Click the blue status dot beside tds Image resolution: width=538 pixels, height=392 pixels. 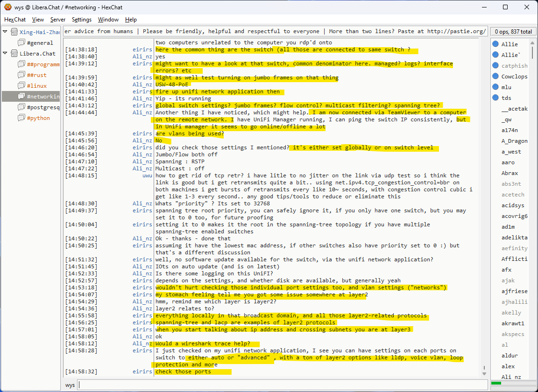pos(495,98)
